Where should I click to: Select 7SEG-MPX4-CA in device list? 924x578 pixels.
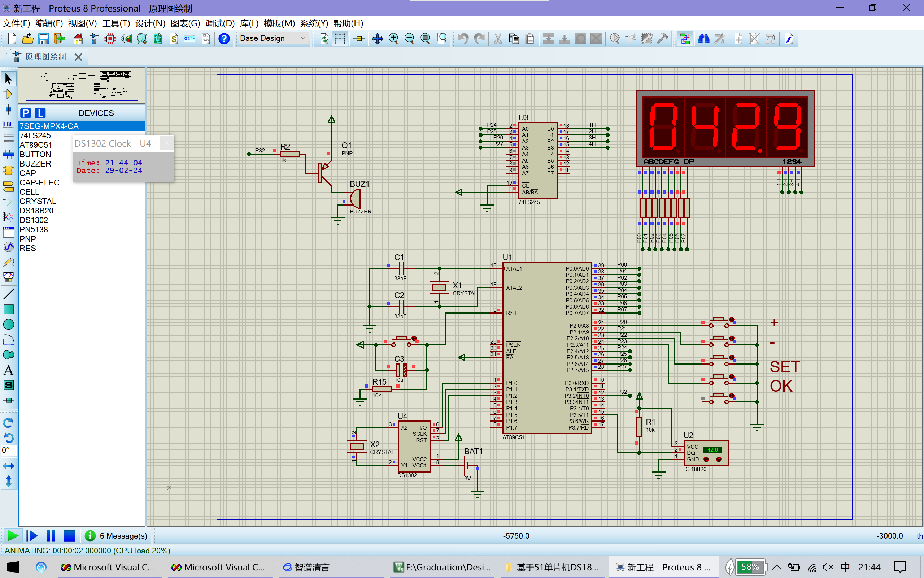pos(82,126)
